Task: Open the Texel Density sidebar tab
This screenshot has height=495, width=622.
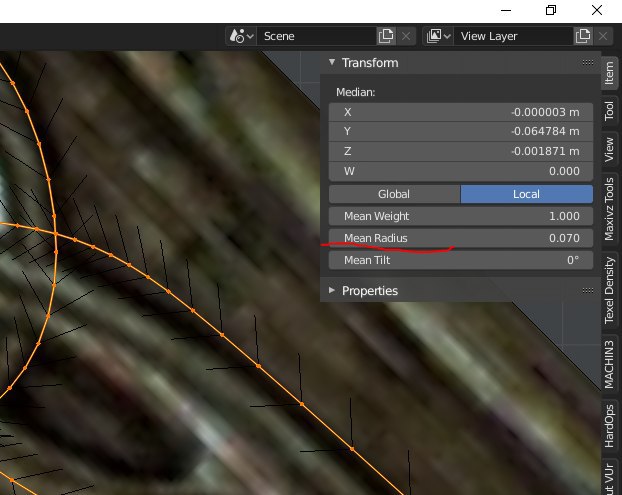Action: point(610,290)
